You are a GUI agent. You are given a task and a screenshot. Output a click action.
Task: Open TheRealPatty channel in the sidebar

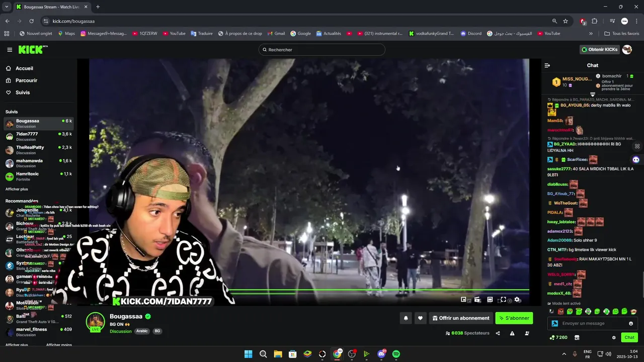point(39,150)
